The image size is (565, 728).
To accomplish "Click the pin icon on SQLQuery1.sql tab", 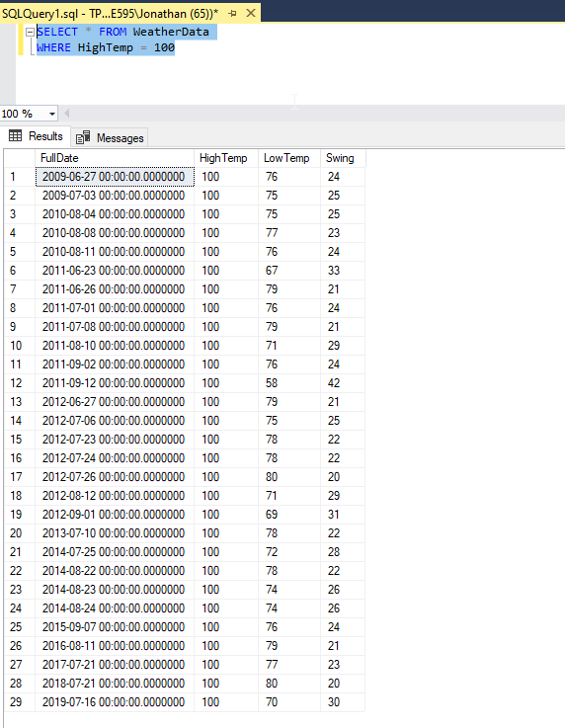I will click(x=232, y=14).
